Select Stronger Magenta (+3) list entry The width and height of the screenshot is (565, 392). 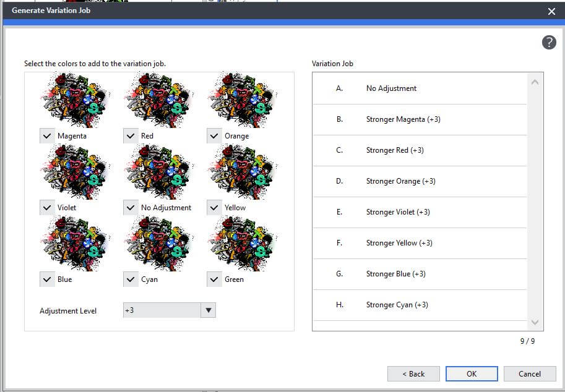coord(420,119)
